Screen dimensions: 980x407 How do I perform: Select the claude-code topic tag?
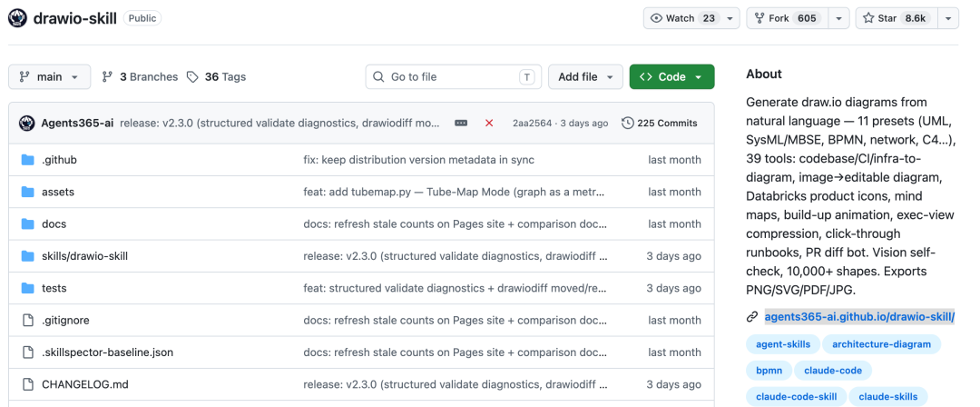click(833, 370)
